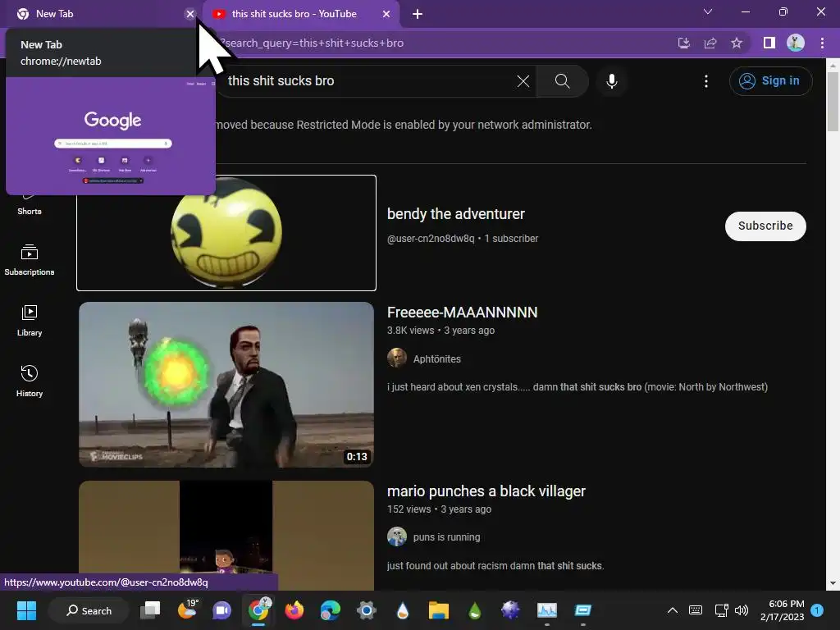Open the clock showing 6:06 PM
The height and width of the screenshot is (630, 840).
pyautogui.click(x=782, y=610)
